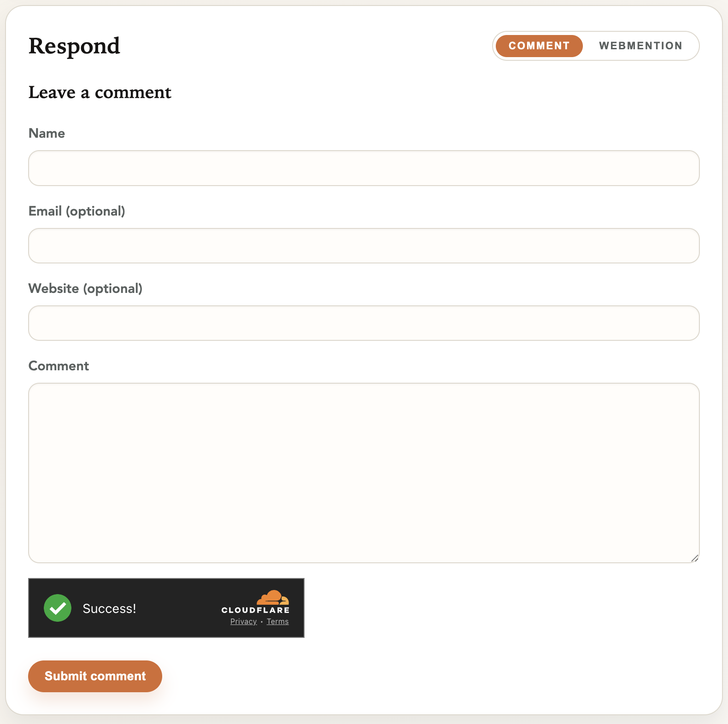Click the Email (optional) label

(x=76, y=211)
